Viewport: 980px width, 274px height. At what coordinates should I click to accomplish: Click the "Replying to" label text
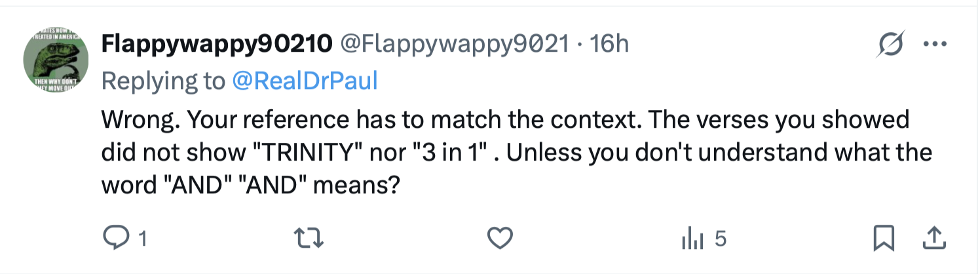pyautogui.click(x=163, y=81)
